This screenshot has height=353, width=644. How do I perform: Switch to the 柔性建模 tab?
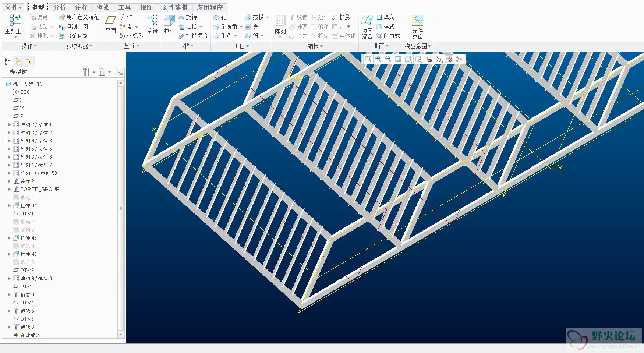(174, 7)
